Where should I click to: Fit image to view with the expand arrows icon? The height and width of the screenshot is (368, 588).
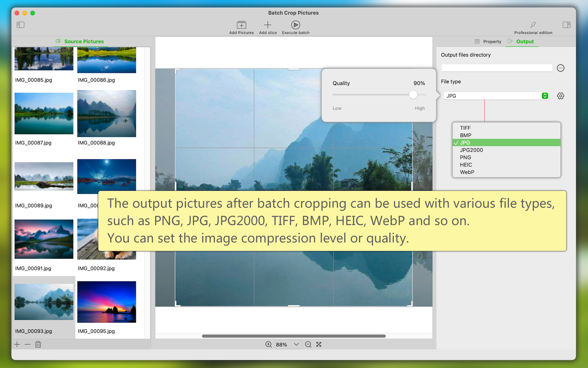coord(319,344)
